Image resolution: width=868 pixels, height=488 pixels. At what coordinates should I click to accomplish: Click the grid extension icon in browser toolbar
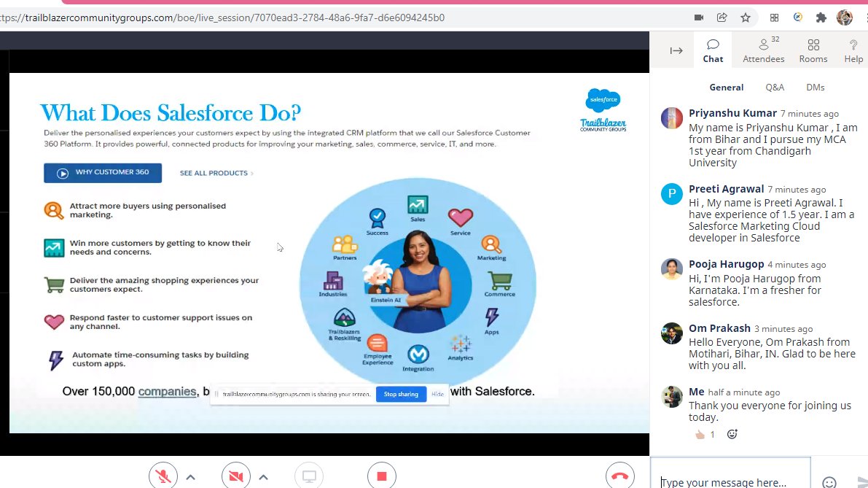775,18
